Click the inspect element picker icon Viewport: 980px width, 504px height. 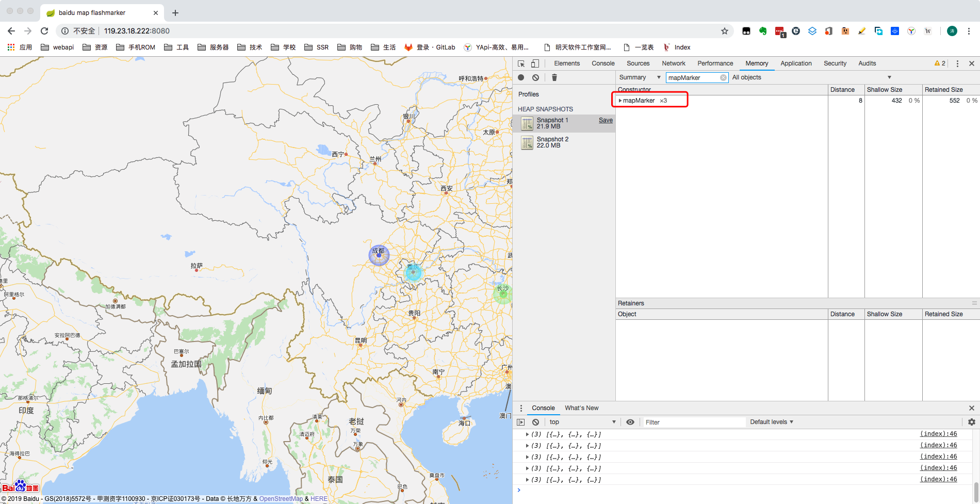(521, 63)
